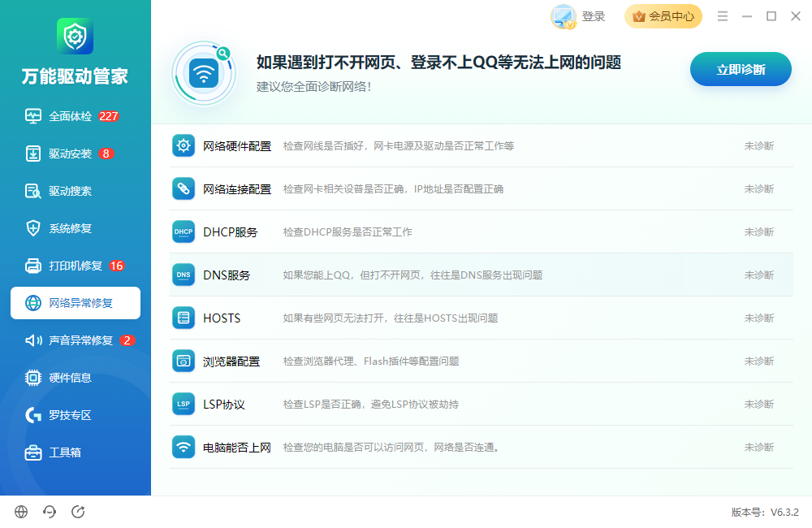The height and width of the screenshot is (528, 812).
Task: Click the DNS服务 description text
Action: 412,275
